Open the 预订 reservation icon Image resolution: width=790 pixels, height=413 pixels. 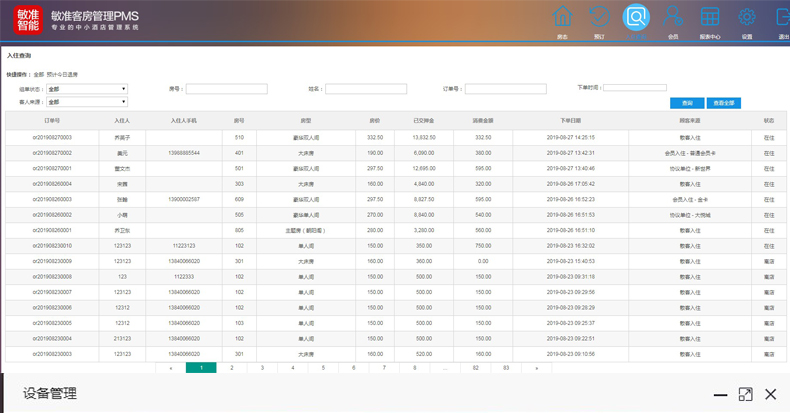(599, 19)
